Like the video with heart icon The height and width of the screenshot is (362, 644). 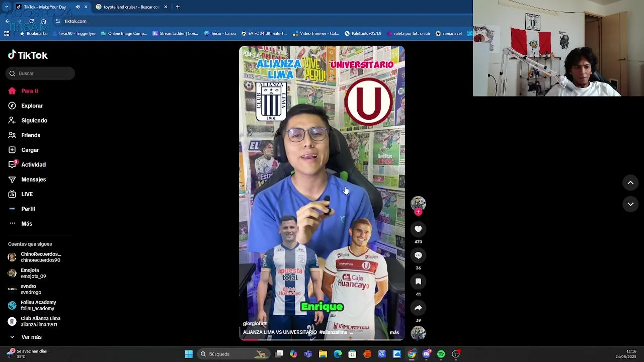click(x=418, y=229)
